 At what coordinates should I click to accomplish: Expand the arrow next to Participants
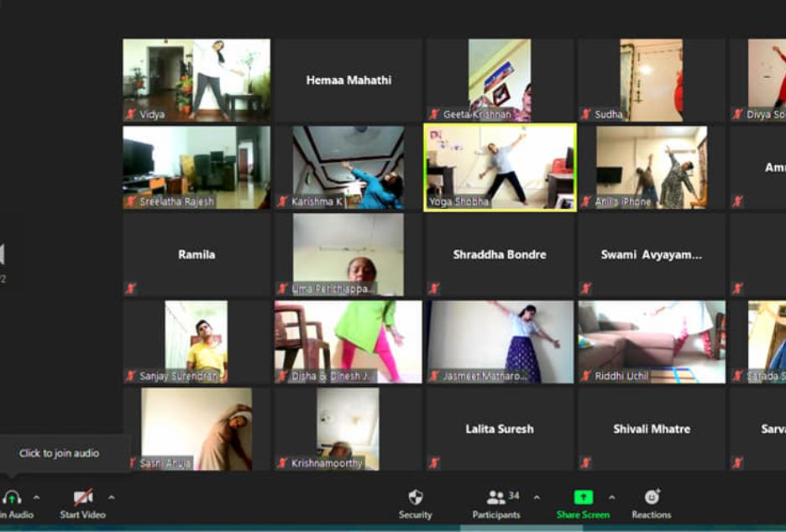[x=537, y=497]
